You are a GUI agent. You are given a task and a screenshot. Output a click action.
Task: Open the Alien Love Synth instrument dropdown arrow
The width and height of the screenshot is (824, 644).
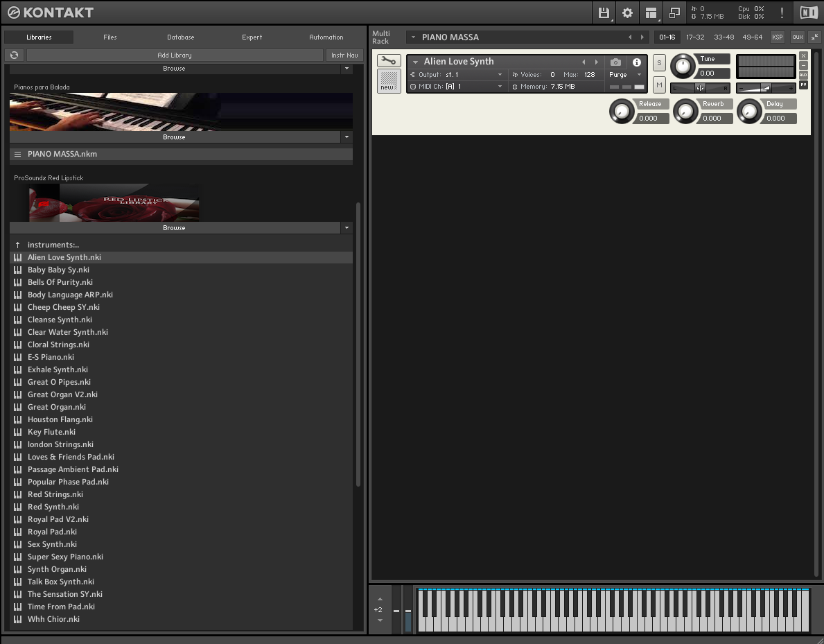(x=415, y=62)
